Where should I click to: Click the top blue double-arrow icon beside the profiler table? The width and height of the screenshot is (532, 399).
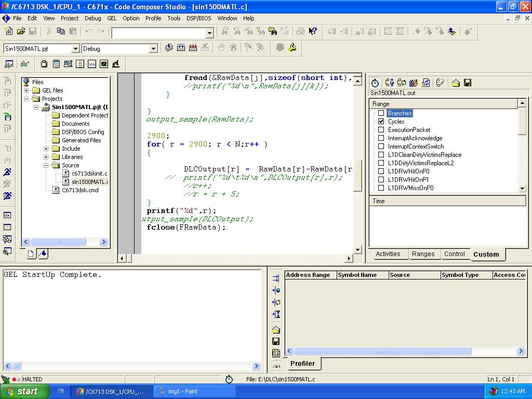(276, 278)
